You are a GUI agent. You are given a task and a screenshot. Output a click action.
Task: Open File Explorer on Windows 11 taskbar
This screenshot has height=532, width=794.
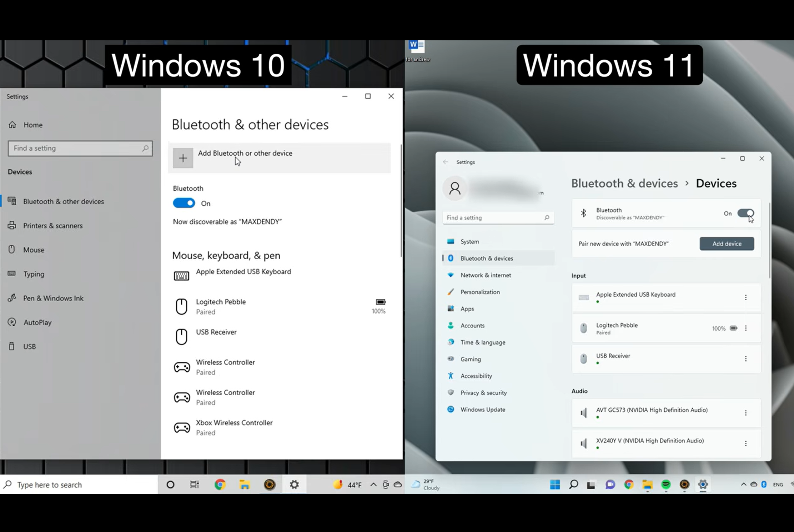pos(647,485)
